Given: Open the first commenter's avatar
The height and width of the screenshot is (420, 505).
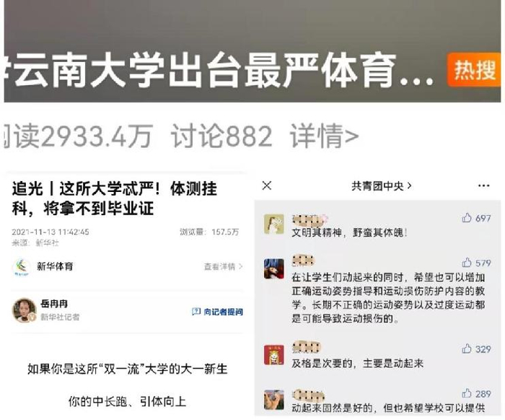Looking at the screenshot, I should tap(273, 224).
